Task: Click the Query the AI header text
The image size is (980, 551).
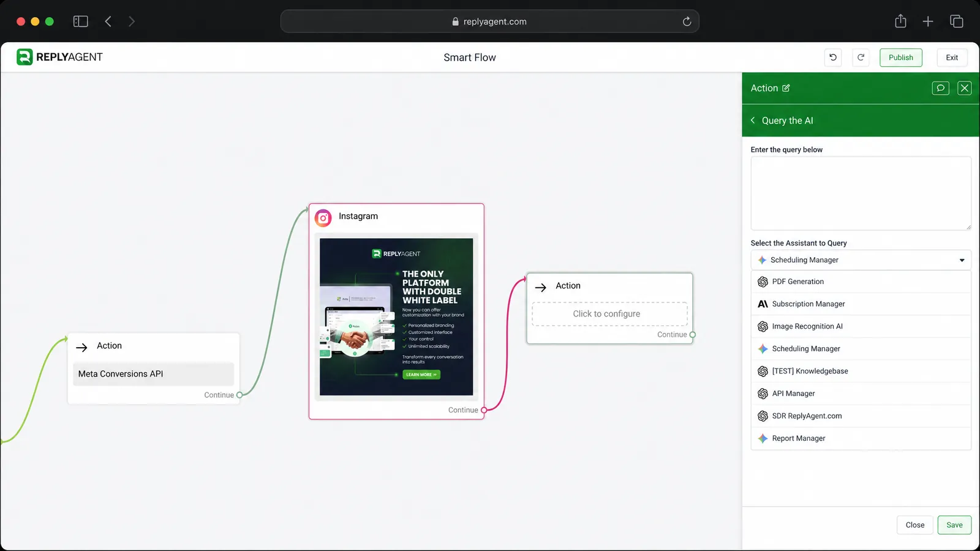Action: [x=788, y=121]
